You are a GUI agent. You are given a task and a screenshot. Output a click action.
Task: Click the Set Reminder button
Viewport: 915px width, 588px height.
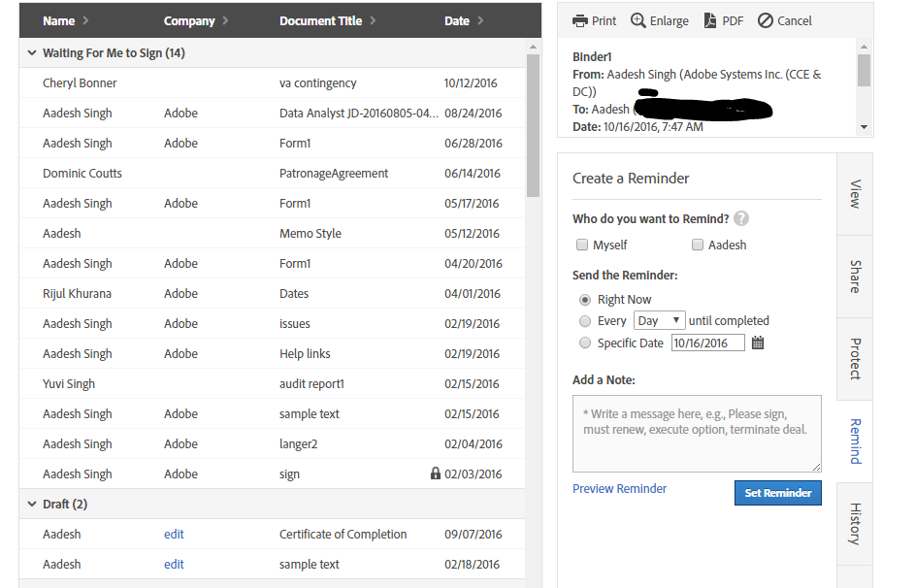(x=777, y=492)
